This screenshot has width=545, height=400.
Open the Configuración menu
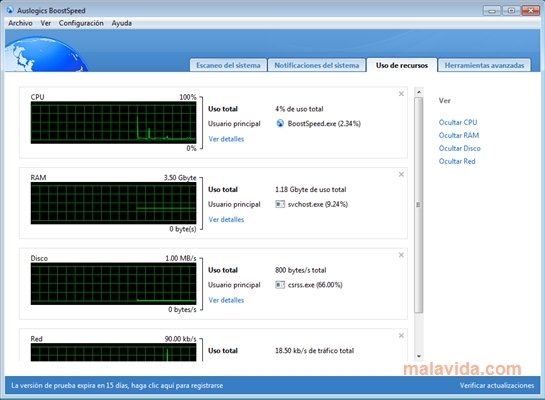81,23
